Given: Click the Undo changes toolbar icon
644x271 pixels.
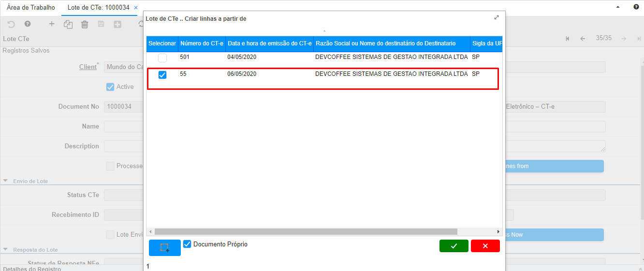Looking at the screenshot, I should click(x=11, y=24).
